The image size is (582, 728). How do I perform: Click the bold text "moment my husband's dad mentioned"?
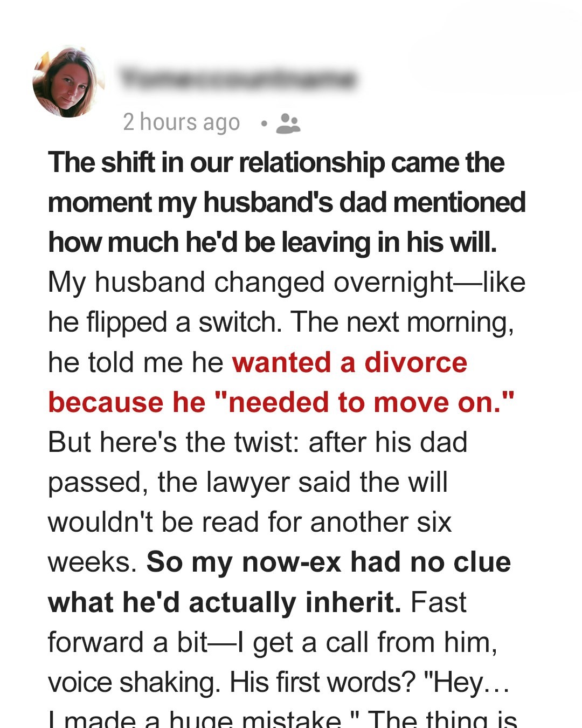coord(287,202)
